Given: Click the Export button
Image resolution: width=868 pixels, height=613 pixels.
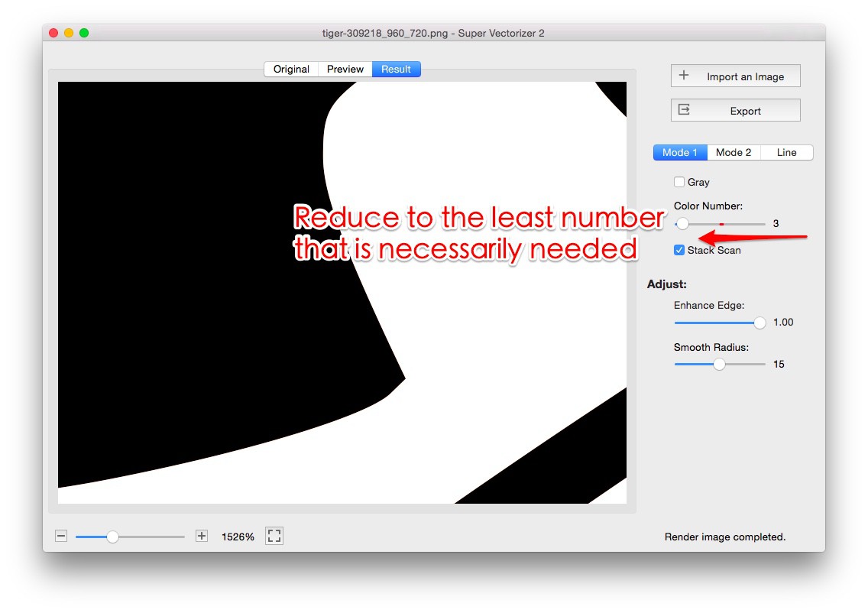Looking at the screenshot, I should (735, 109).
